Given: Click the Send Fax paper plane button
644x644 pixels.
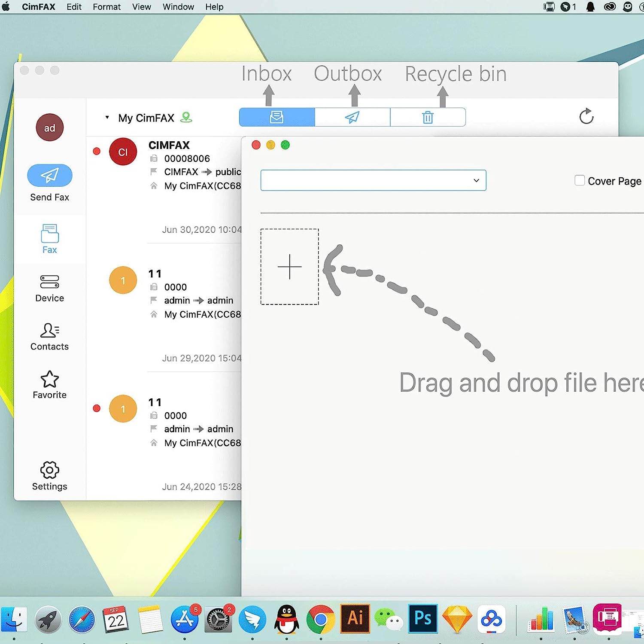Looking at the screenshot, I should tap(49, 175).
